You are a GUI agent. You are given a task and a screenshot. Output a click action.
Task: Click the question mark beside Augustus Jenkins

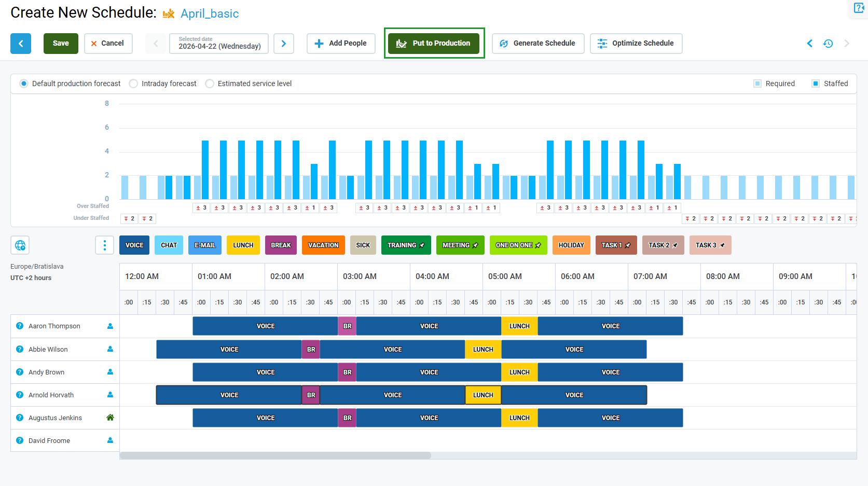tap(20, 418)
